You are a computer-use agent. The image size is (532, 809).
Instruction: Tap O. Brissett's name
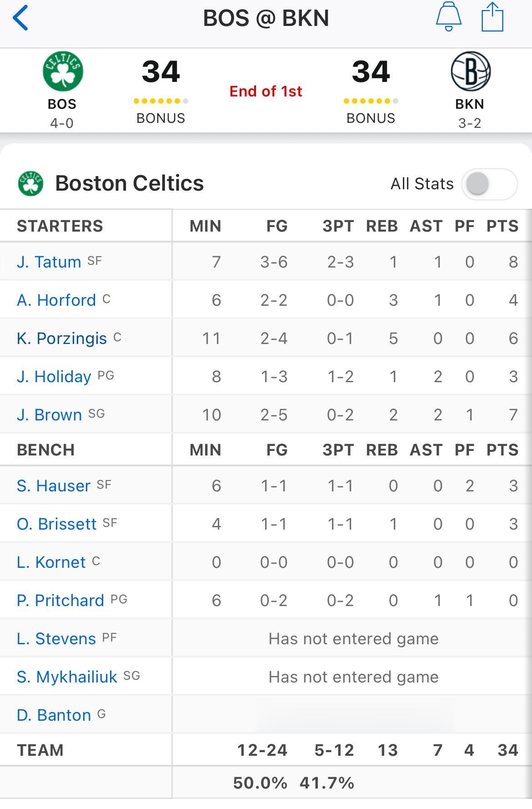coord(57,524)
